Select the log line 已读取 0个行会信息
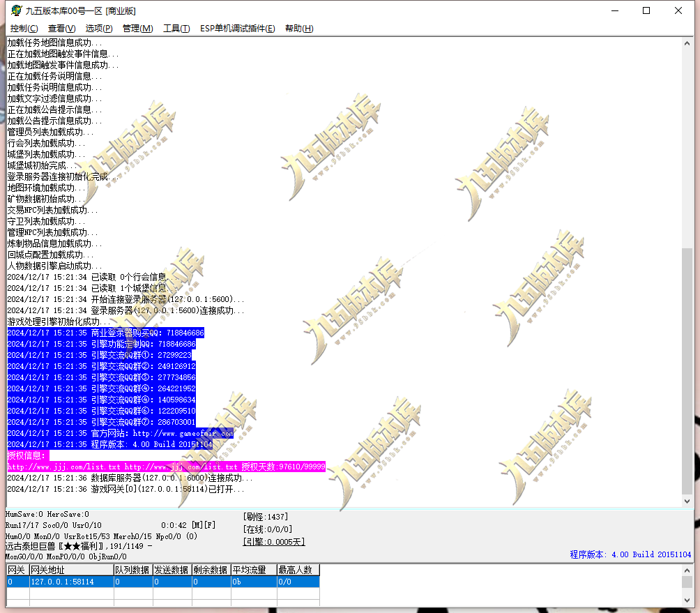Viewport: 700px width, 613px height. pos(92,277)
